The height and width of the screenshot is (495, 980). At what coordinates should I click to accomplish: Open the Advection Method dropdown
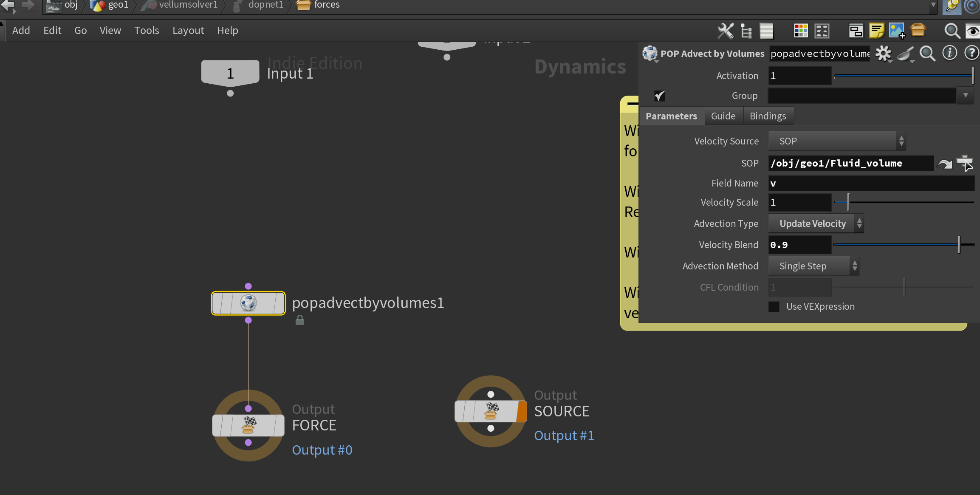pos(813,266)
